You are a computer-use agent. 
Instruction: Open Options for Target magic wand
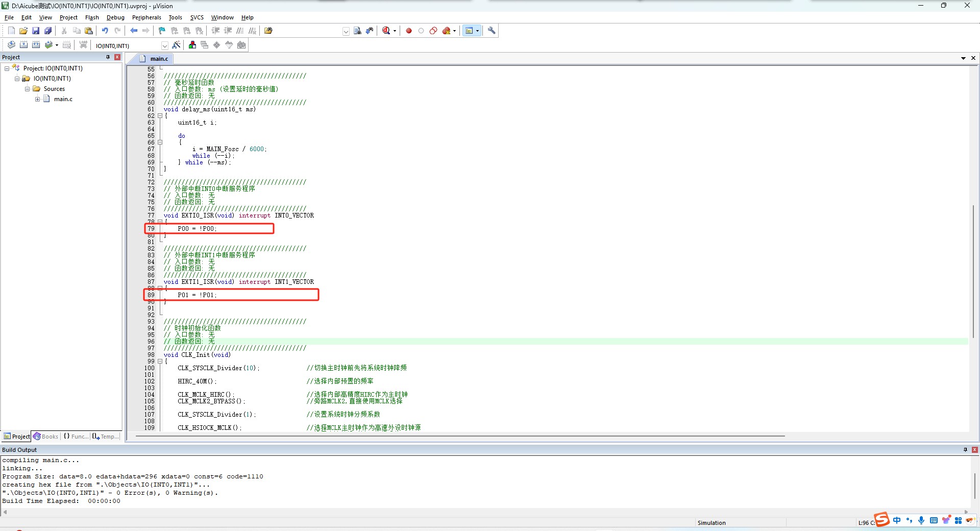tap(177, 45)
